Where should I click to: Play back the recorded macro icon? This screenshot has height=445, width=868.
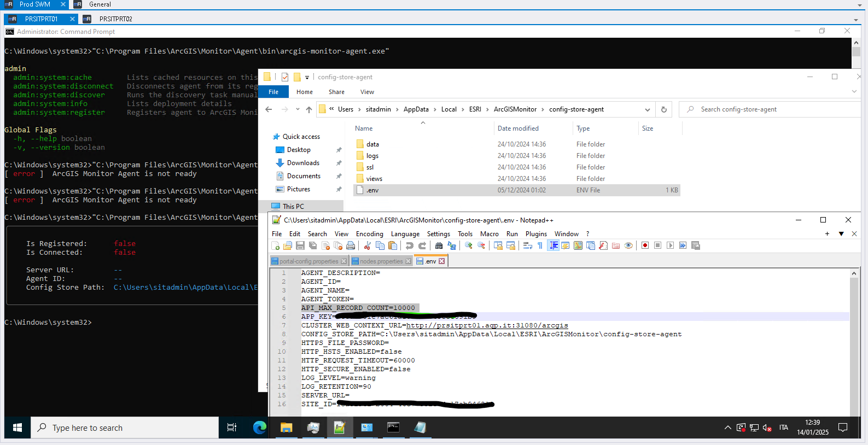coord(671,246)
